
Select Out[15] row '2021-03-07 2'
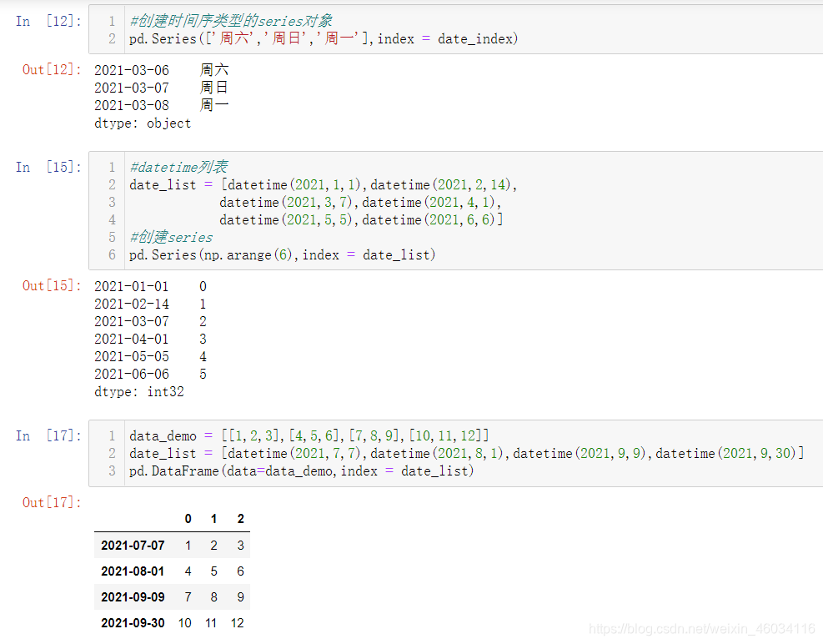coord(151,321)
